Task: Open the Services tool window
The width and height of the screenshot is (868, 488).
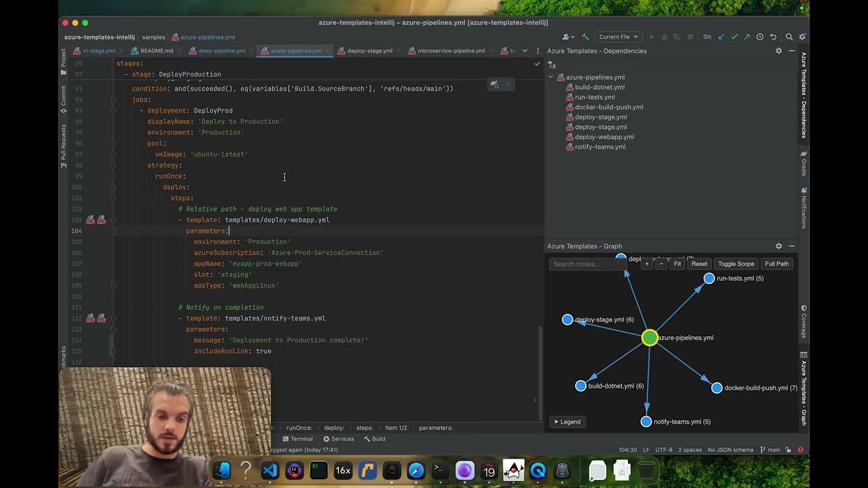Action: [338, 439]
